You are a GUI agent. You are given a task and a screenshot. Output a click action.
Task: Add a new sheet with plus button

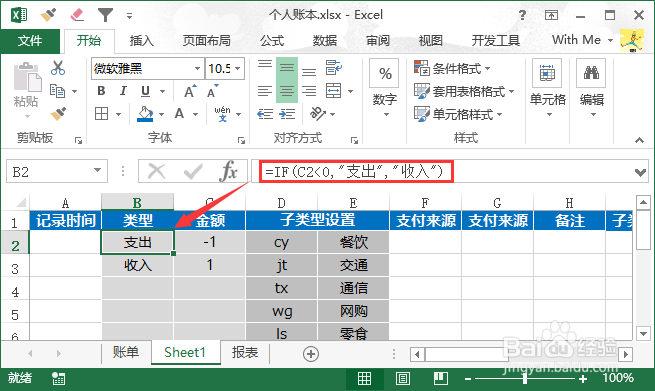[310, 354]
